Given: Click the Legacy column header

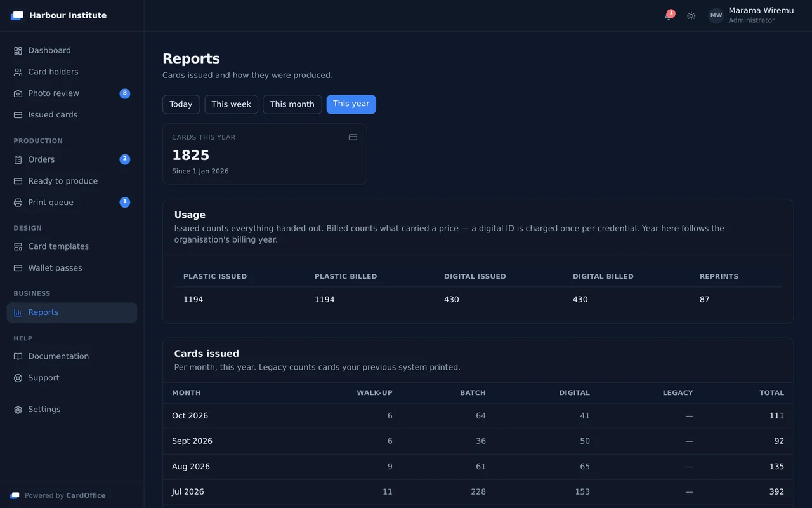Looking at the screenshot, I should coord(678,392).
